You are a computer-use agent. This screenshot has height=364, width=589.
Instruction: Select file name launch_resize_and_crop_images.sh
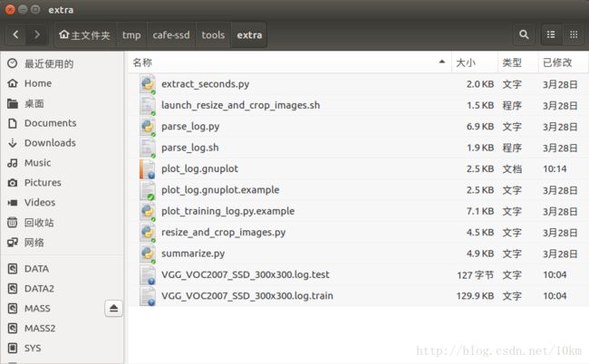click(x=240, y=105)
